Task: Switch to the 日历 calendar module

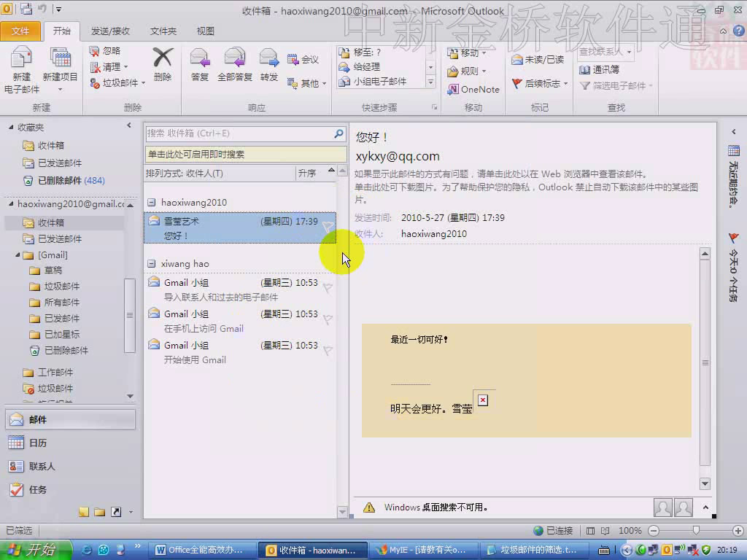Action: click(71, 443)
